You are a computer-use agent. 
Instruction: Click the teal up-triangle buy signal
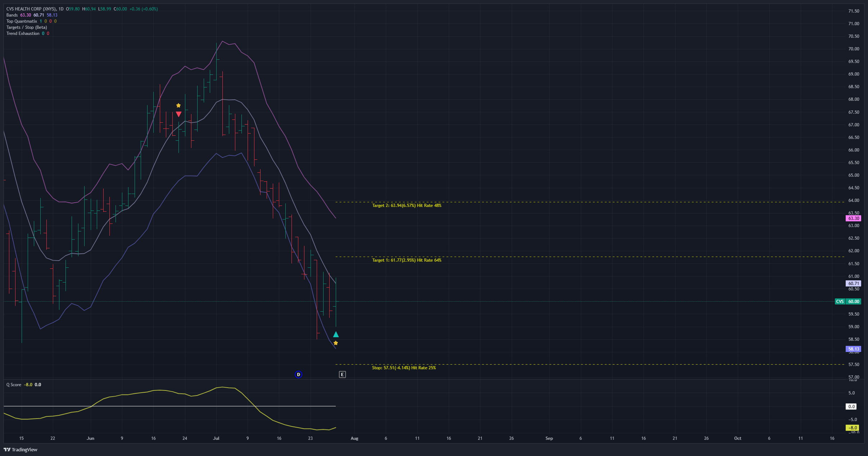click(x=336, y=335)
